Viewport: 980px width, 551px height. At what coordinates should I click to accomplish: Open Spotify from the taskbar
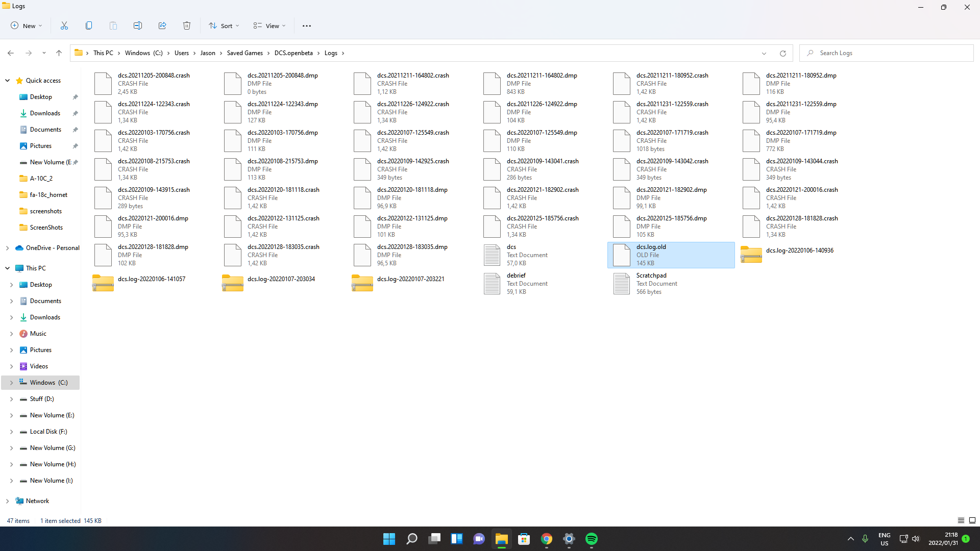point(592,539)
